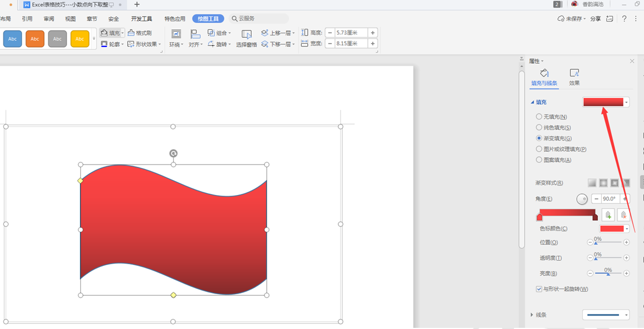Click the Share (分享) button
This screenshot has width=644, height=329.
pos(595,19)
